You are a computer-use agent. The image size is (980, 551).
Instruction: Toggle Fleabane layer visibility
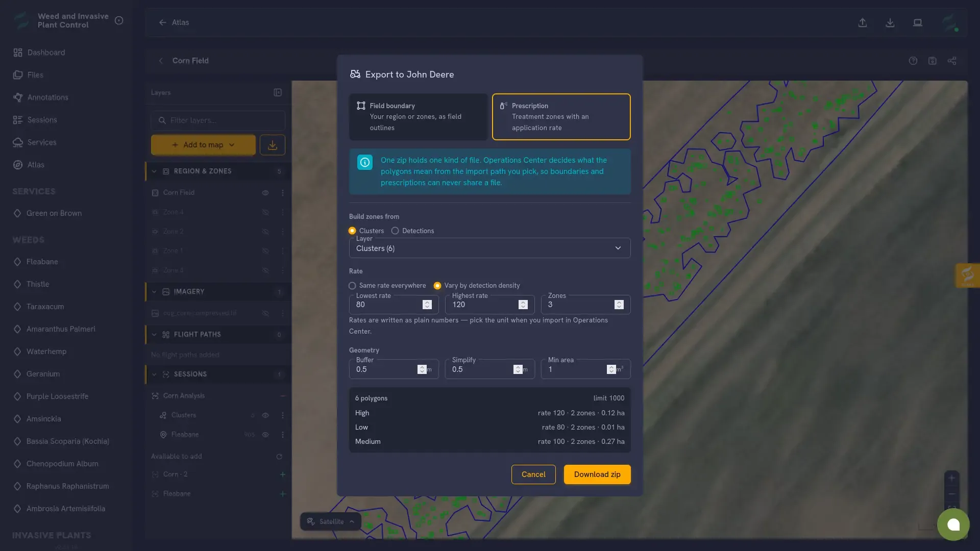(x=265, y=435)
